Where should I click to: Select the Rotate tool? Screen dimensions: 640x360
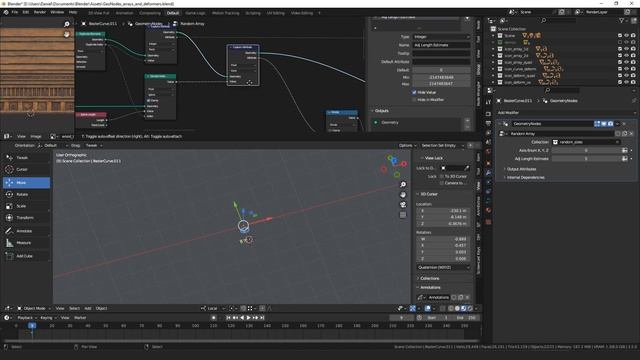(27, 194)
